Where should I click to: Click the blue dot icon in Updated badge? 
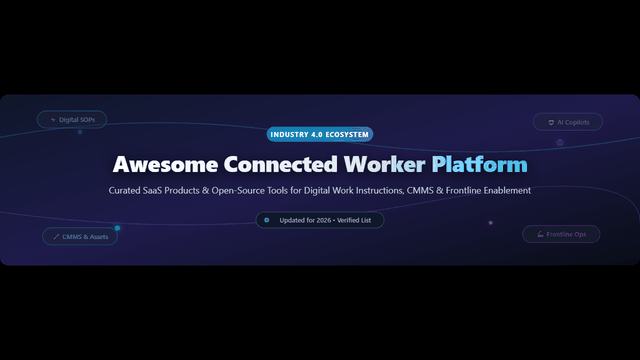tap(267, 220)
